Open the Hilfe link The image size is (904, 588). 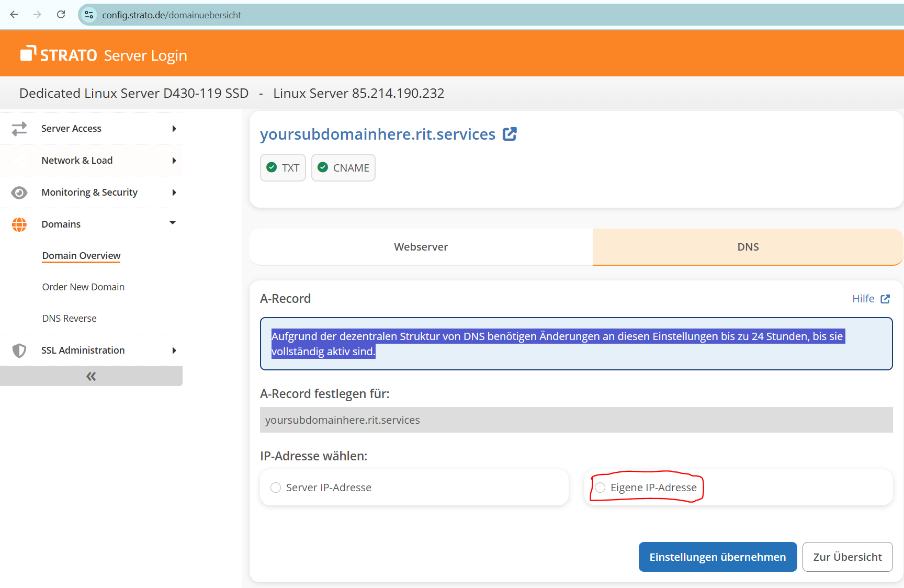coord(863,299)
